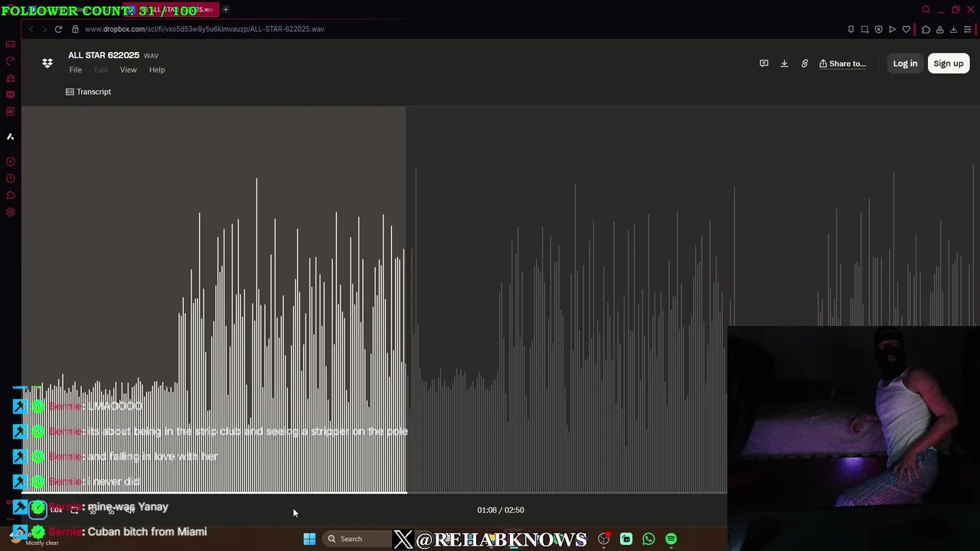This screenshot has width=980, height=551.
Task: Open the Mostly clear weather widget
Action: click(34, 539)
